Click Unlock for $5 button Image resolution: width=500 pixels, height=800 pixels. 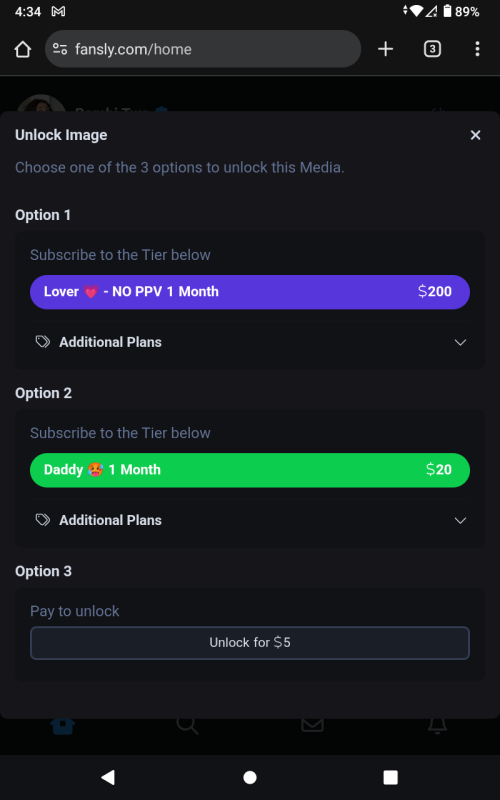pos(249,643)
